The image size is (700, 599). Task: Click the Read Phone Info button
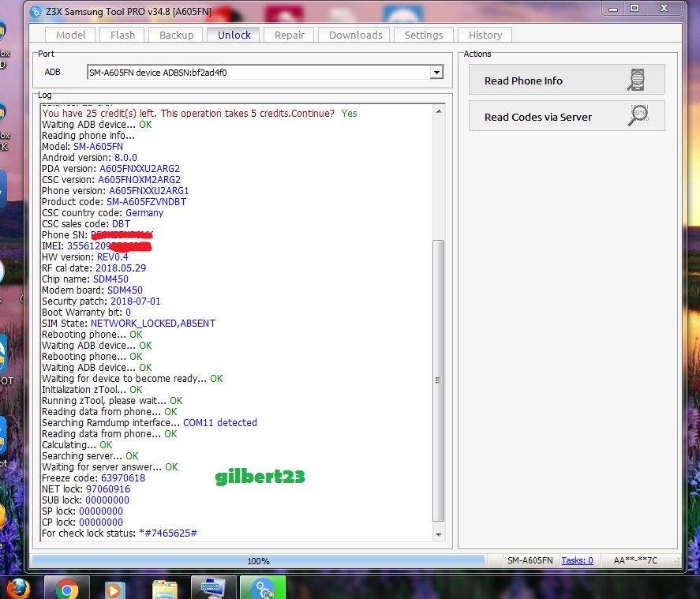click(567, 80)
